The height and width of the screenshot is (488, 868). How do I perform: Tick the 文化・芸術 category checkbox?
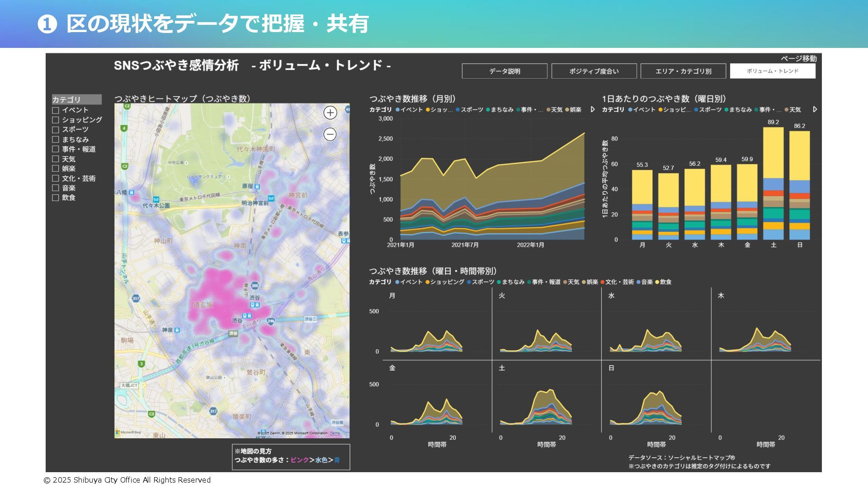click(x=56, y=178)
